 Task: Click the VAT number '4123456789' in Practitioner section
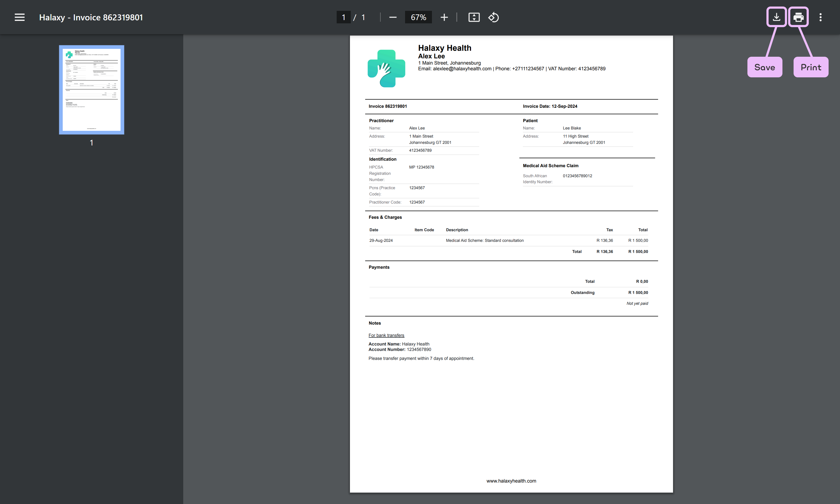[420, 150]
